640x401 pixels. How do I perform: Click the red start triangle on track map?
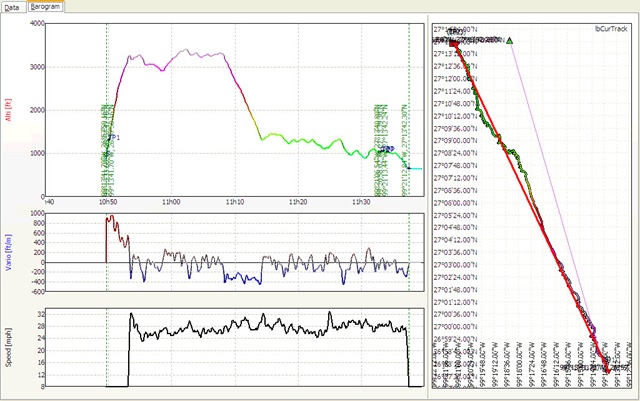pyautogui.click(x=453, y=43)
